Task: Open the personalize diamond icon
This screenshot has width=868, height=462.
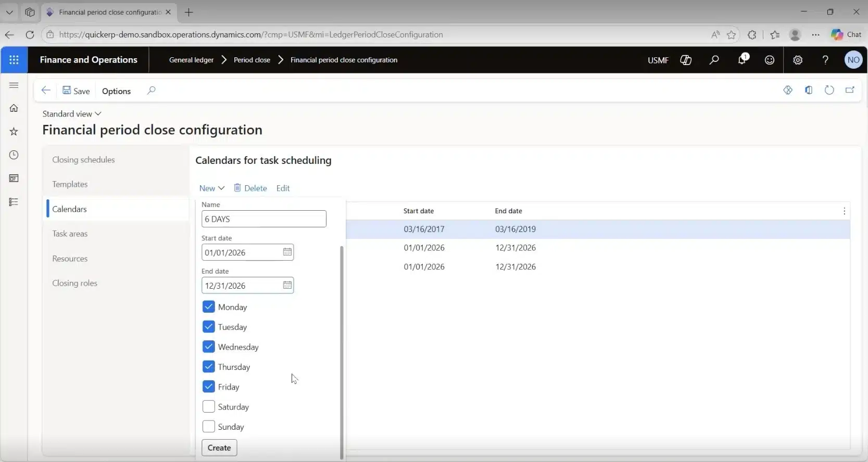Action: click(788, 90)
